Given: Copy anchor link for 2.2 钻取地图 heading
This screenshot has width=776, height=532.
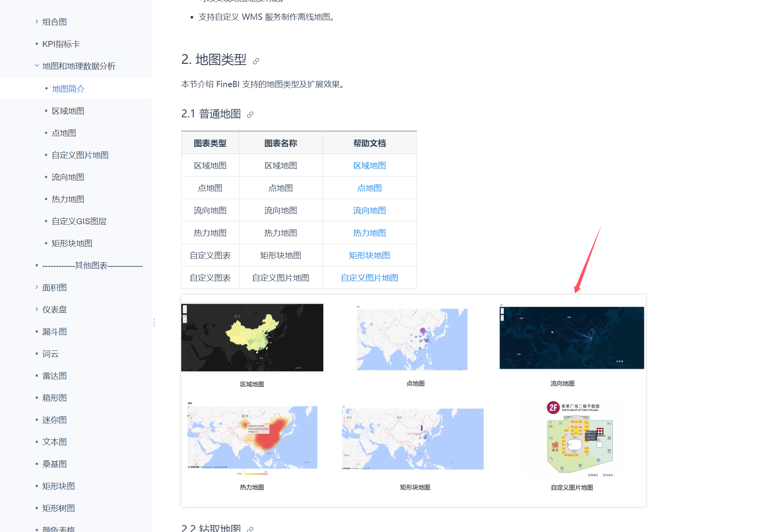Looking at the screenshot, I should tap(251, 529).
